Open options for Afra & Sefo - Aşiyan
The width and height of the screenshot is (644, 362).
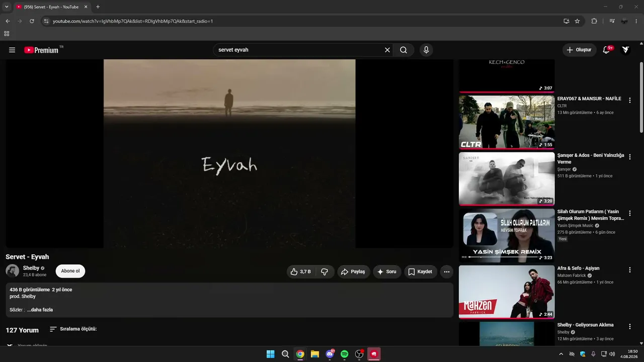coord(629,270)
